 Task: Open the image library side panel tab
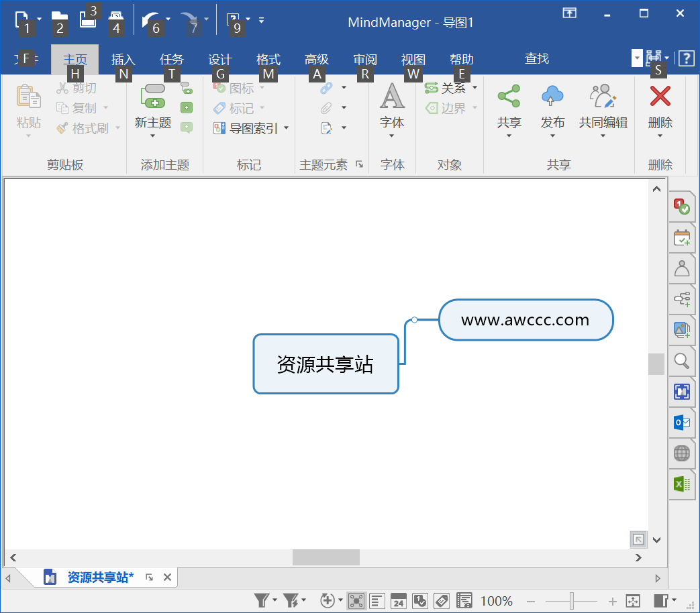[x=682, y=330]
